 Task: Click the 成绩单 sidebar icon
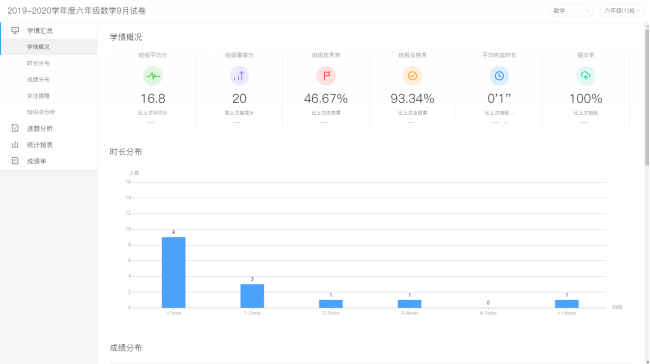[x=15, y=161]
